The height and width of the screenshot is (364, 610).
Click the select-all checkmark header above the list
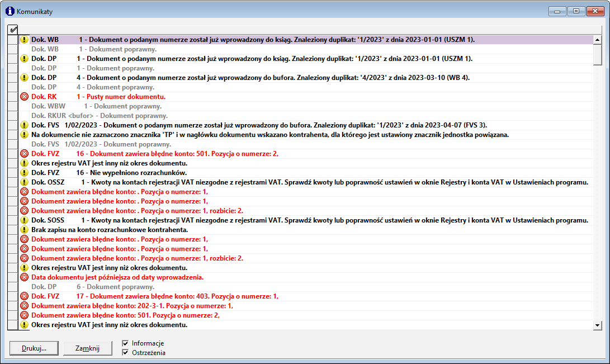[13, 30]
